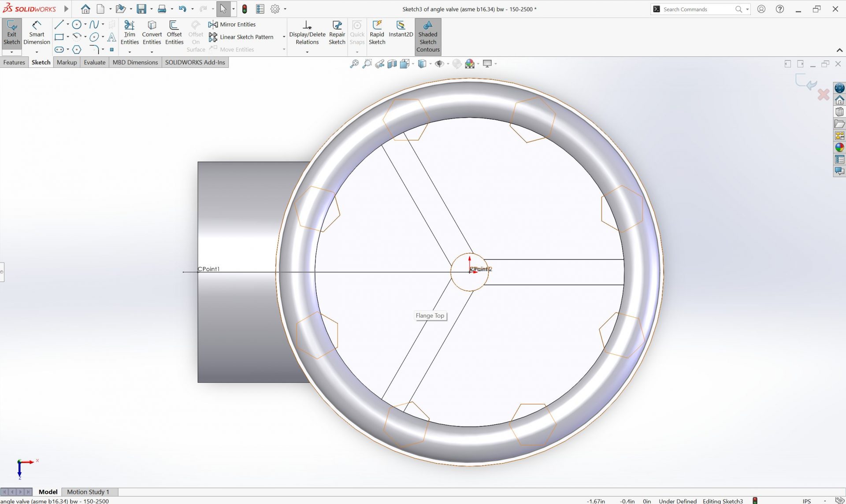Select the Trim Entities tool
Image resolution: width=846 pixels, height=504 pixels.
(x=130, y=33)
